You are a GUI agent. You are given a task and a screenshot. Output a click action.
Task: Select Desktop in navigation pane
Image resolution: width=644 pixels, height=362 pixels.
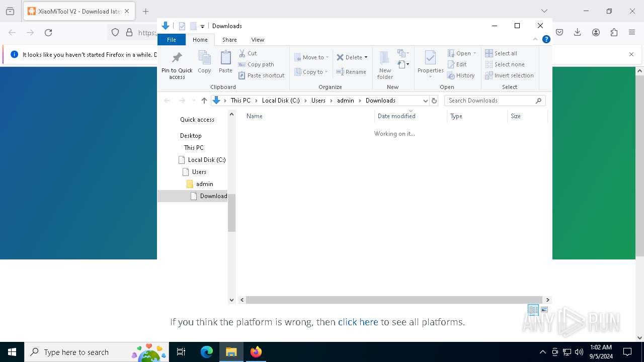coord(191,136)
